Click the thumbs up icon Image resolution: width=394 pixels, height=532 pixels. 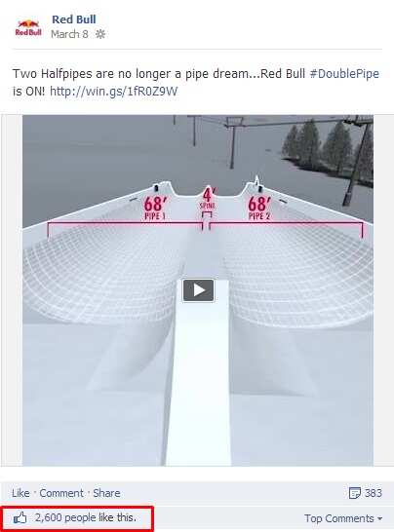point(20,517)
